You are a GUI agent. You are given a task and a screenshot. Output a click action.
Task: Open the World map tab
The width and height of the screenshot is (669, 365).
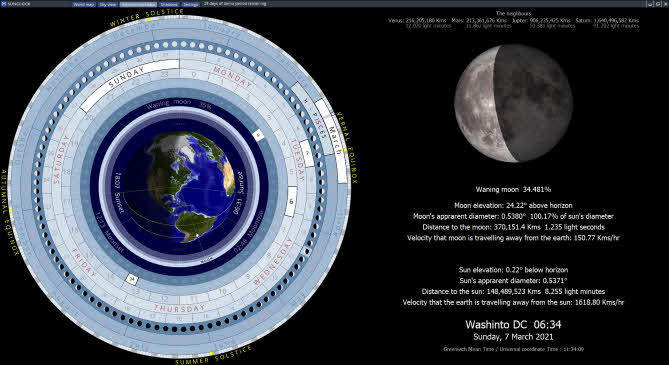coord(84,4)
